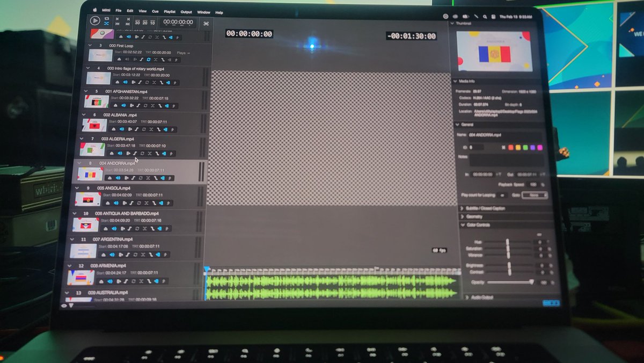Click the S-curve fade icon on 004 ANDORRA cue
The width and height of the screenshot is (644, 363).
coord(133,178)
